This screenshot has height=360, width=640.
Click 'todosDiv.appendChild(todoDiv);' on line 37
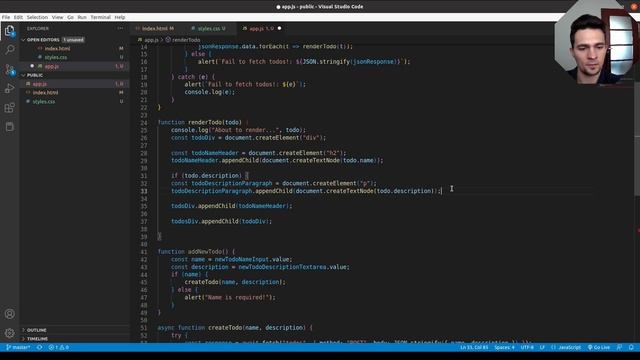tap(222, 221)
